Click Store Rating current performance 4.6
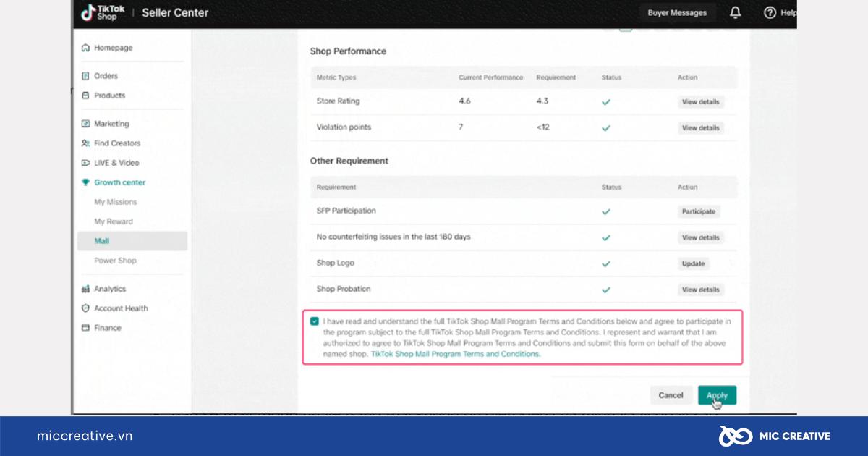The width and height of the screenshot is (868, 456). click(x=464, y=101)
